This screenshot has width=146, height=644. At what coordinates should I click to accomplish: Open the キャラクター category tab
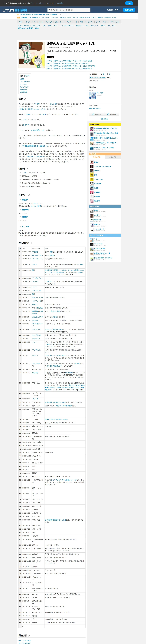89,22
